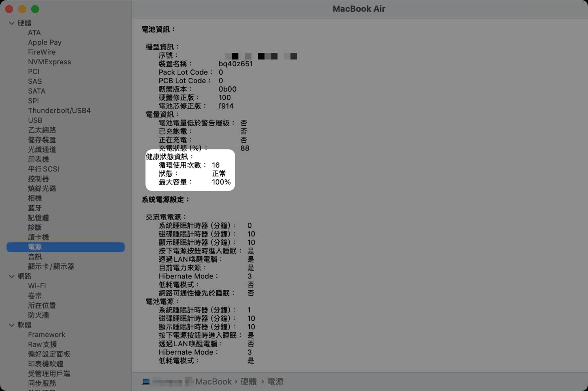Open 音訊 in the sidebar
Screen dimensions: 588x391
pos(35,257)
